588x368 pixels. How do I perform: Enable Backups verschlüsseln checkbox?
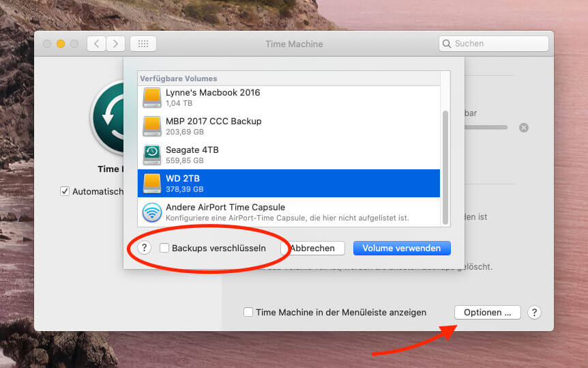pos(164,248)
